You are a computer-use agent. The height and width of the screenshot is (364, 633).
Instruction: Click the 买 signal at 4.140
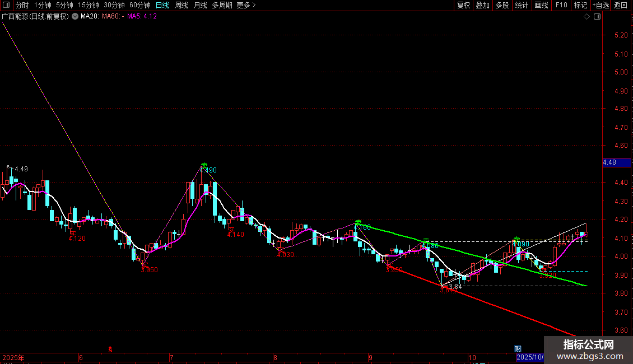[231, 230]
